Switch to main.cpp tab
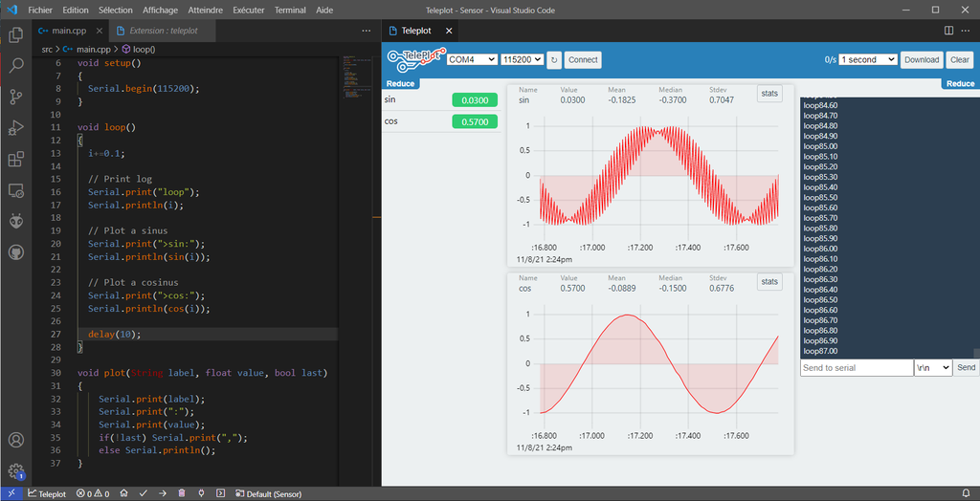This screenshot has height=501, width=980. pos(69,30)
